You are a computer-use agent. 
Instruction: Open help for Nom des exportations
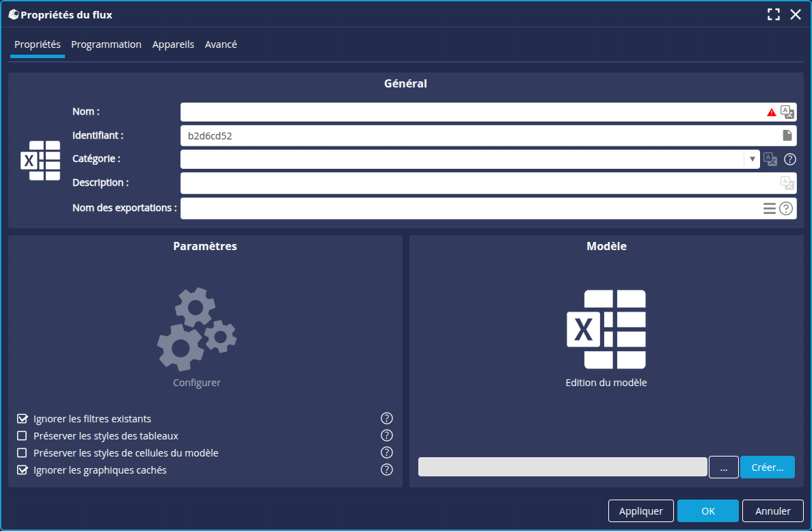tap(785, 208)
